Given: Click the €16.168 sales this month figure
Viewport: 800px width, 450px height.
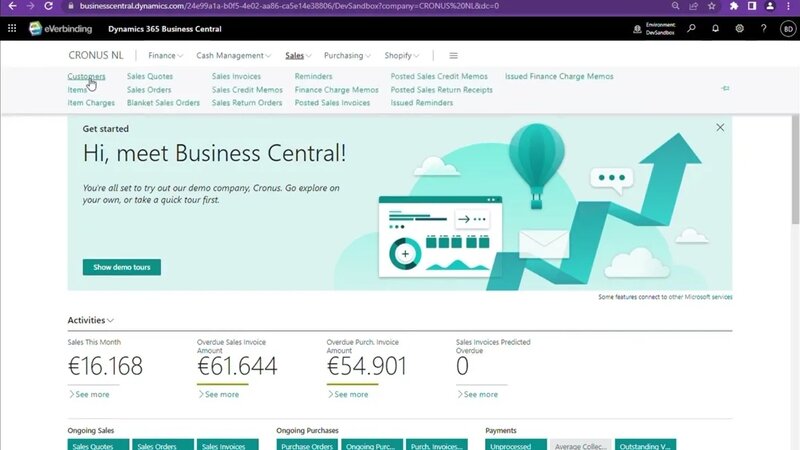Looking at the screenshot, I should click(x=105, y=366).
